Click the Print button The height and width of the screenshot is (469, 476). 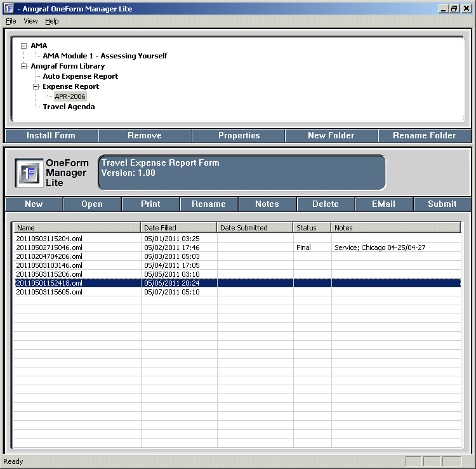[150, 204]
